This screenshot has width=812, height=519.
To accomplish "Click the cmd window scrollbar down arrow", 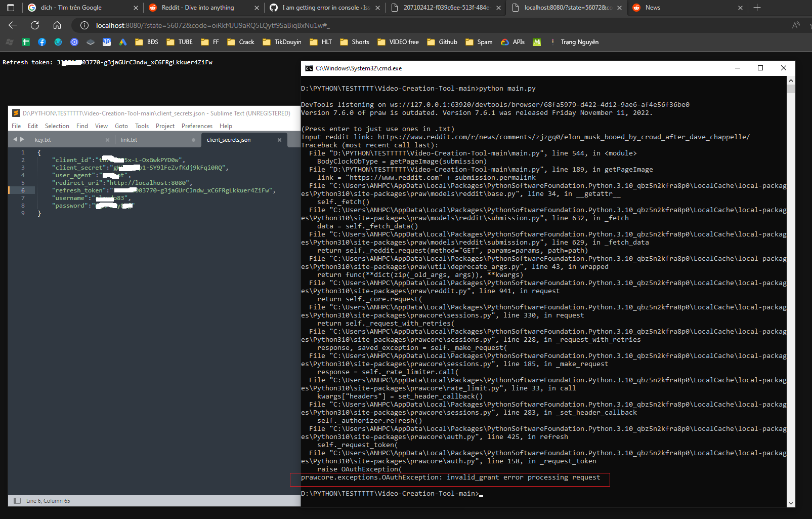I will coord(791,503).
